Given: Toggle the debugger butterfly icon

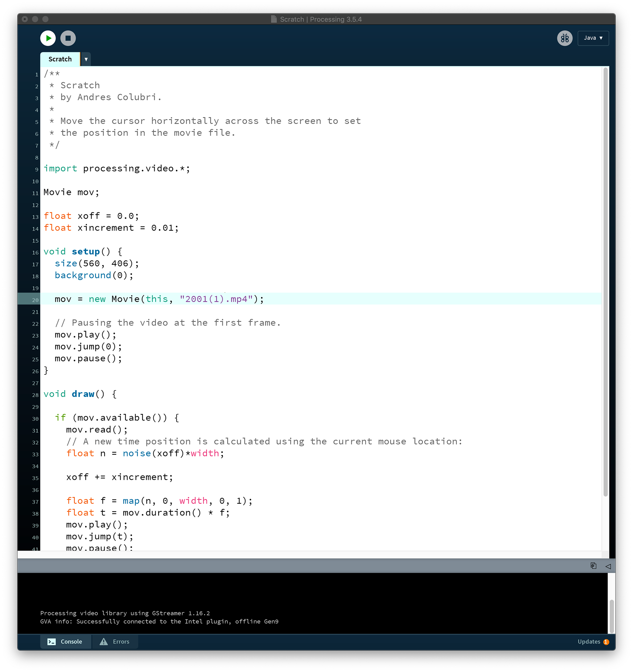Looking at the screenshot, I should coord(564,38).
